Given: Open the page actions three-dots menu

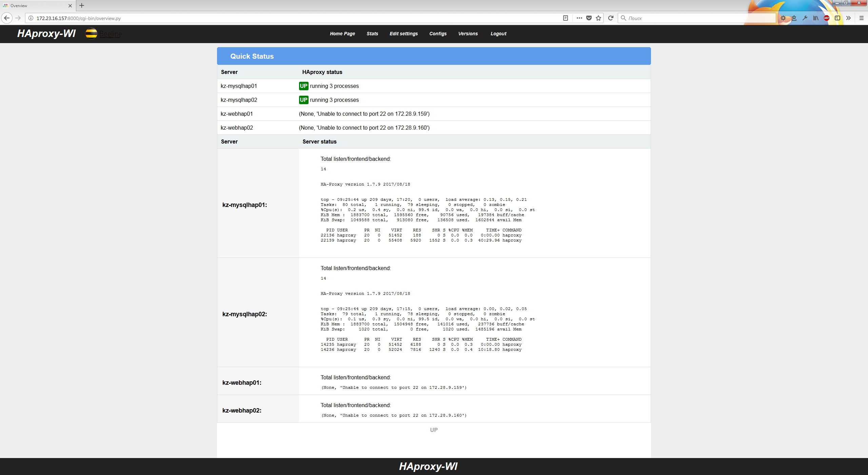Looking at the screenshot, I should (x=579, y=18).
